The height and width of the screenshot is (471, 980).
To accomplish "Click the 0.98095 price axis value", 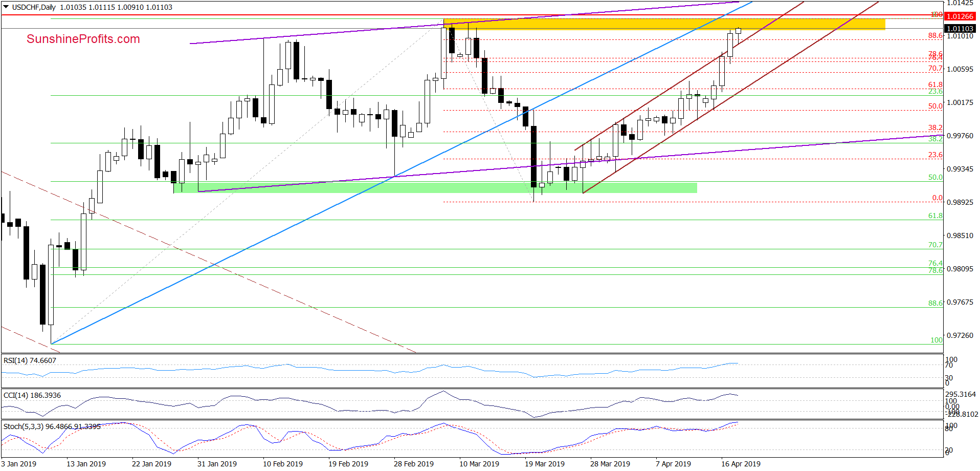I will 960,269.
